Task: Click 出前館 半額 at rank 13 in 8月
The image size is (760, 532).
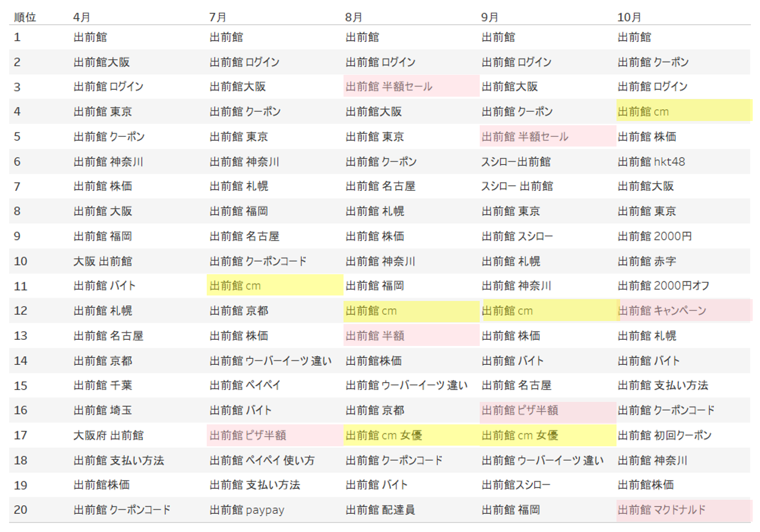Action: (x=412, y=336)
